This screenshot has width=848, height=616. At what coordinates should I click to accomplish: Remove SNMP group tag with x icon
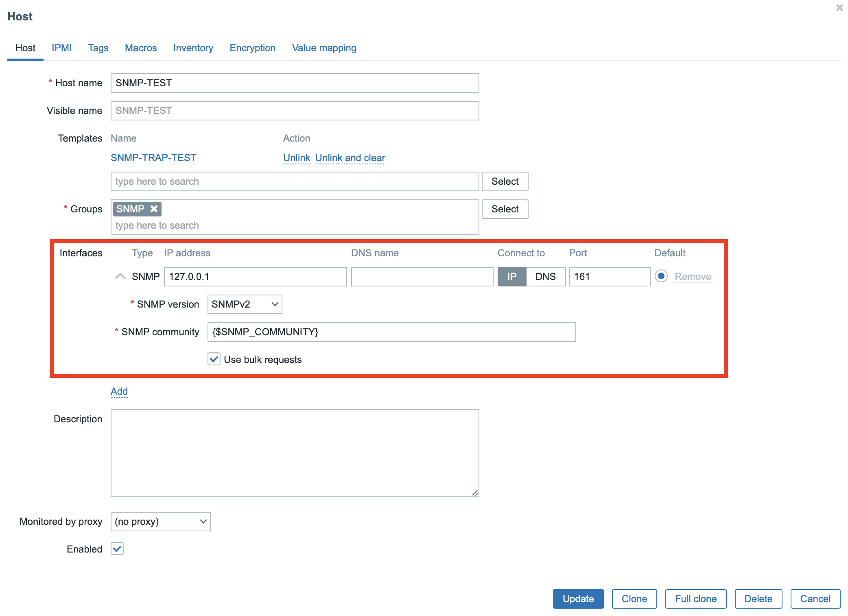point(154,209)
